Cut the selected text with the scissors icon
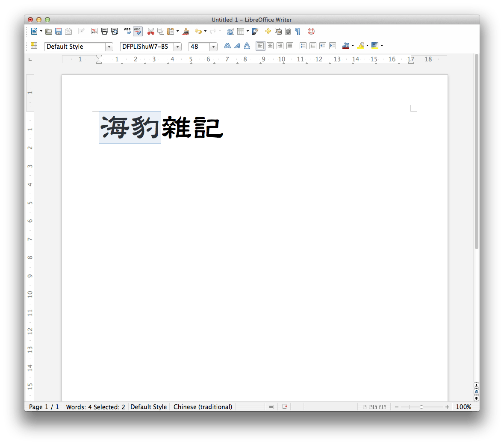This screenshot has height=445, width=504. click(151, 31)
